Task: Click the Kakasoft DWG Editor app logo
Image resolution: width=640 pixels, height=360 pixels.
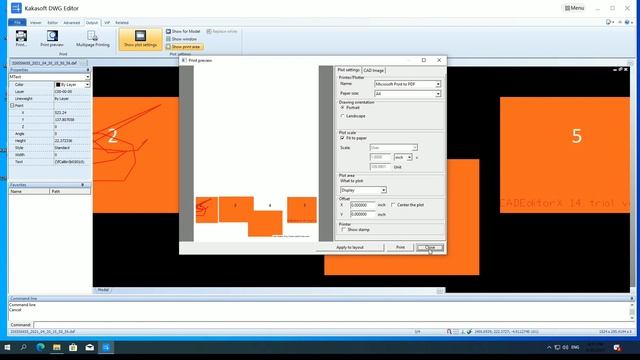Action: pos(16,8)
